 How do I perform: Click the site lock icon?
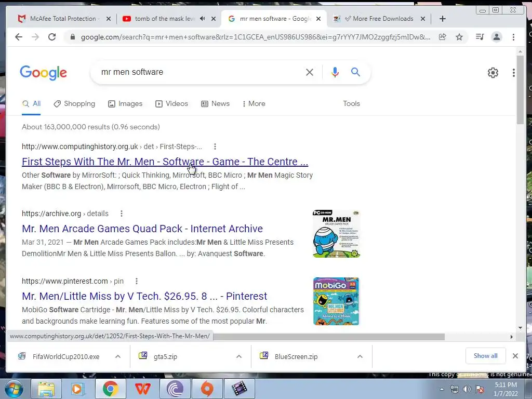[72, 37]
